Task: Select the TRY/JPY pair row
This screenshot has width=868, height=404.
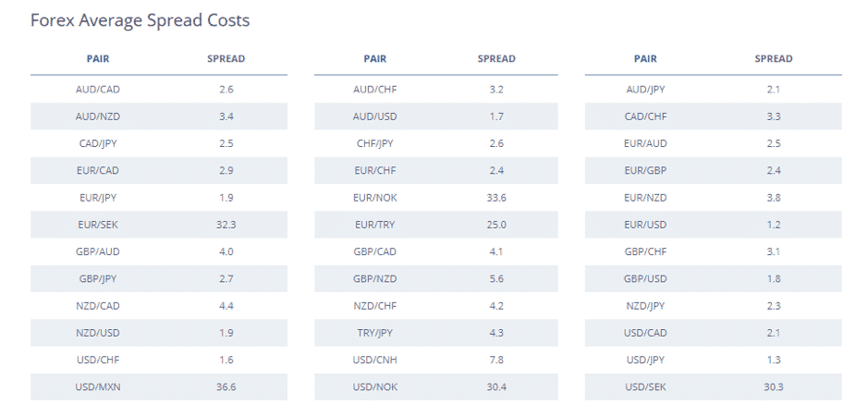Action: 436,333
